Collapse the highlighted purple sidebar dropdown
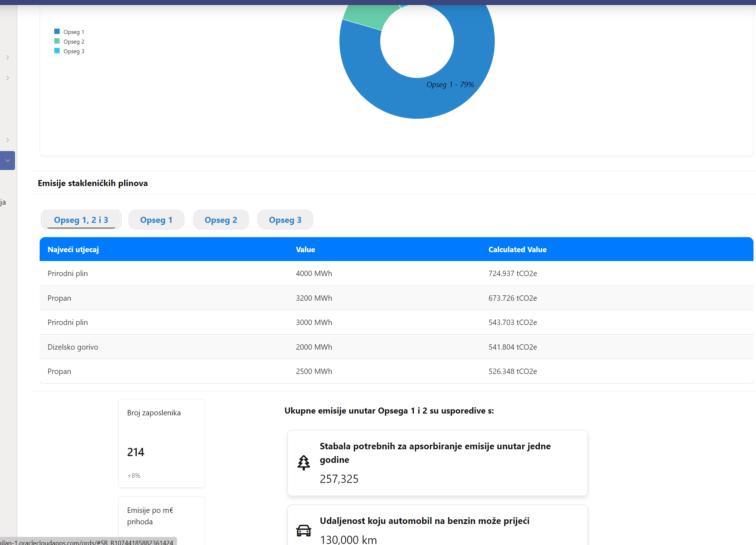756x545 pixels. 7,160
